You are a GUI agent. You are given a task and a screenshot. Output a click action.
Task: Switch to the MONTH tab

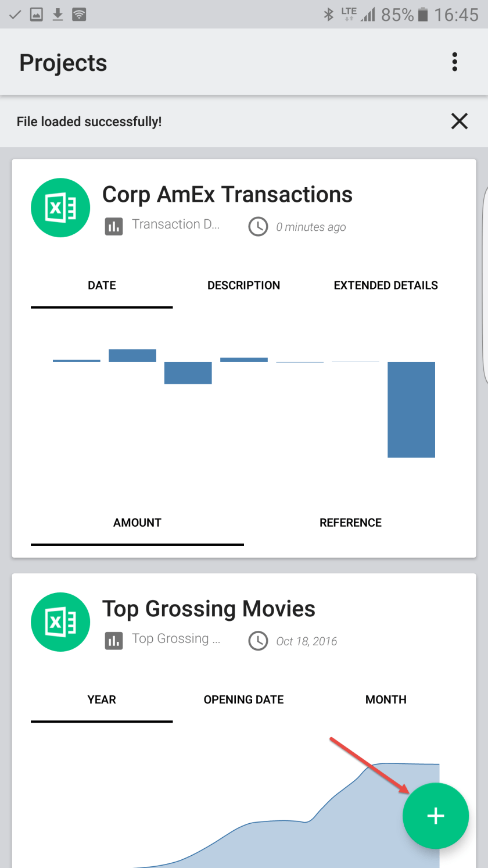386,699
